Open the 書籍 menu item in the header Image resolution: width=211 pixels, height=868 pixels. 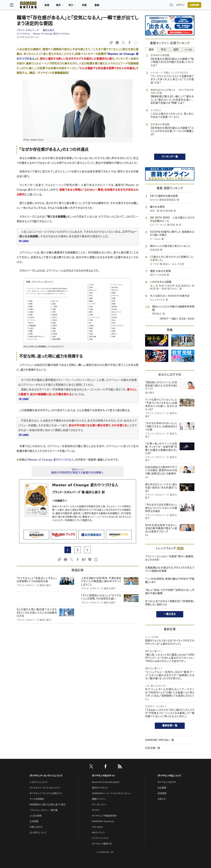97,5
